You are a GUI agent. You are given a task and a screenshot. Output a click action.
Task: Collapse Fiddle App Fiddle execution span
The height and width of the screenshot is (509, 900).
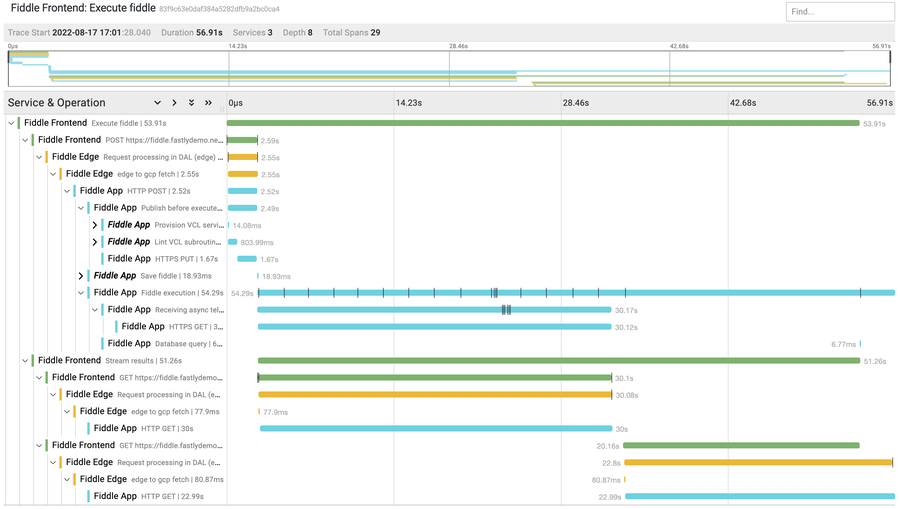click(x=81, y=293)
